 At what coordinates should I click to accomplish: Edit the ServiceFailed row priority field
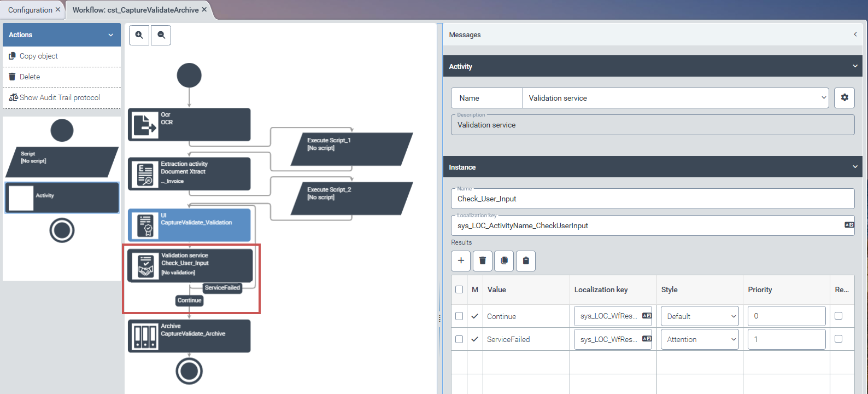pos(787,339)
